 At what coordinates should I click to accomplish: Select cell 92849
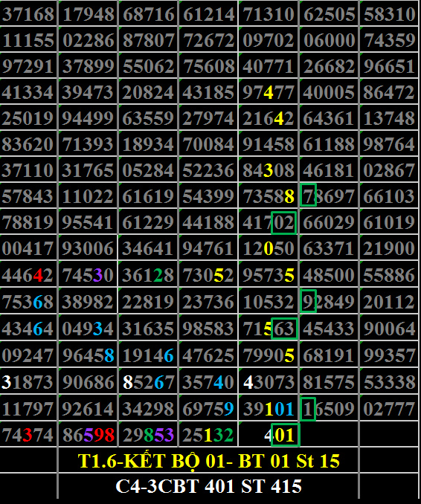[x=330, y=302]
